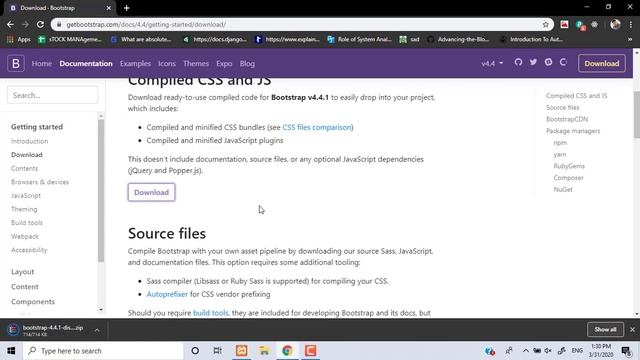Open the v4.4 version dropdown

[x=492, y=64]
